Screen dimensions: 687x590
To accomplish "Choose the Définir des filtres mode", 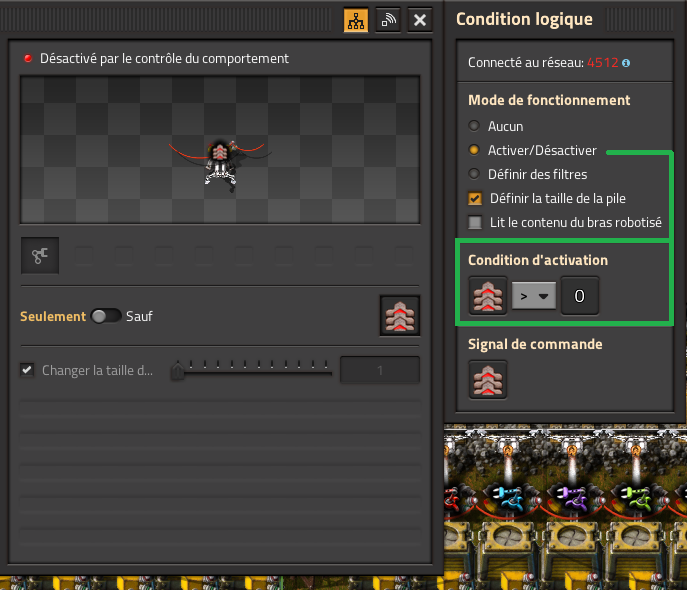I will point(474,174).
